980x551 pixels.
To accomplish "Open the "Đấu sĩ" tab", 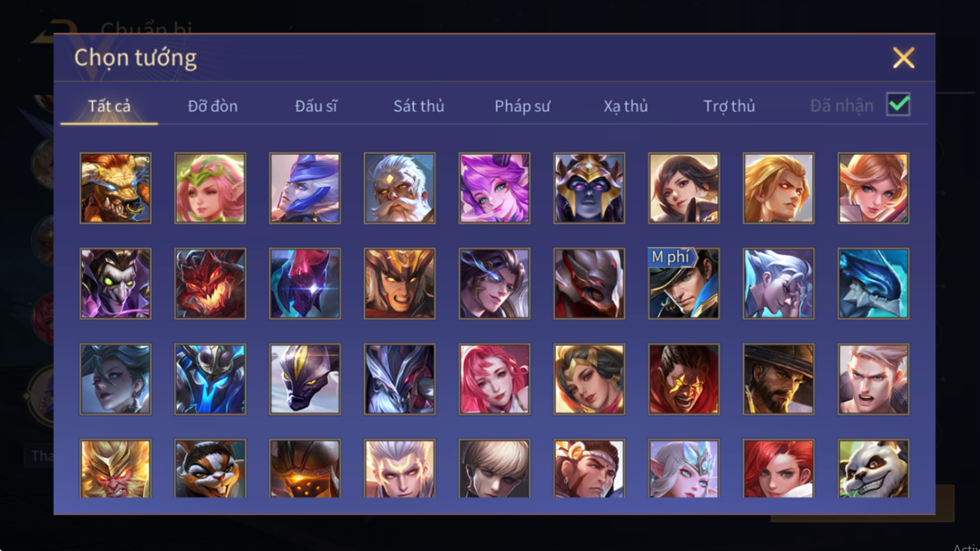I will pyautogui.click(x=316, y=106).
